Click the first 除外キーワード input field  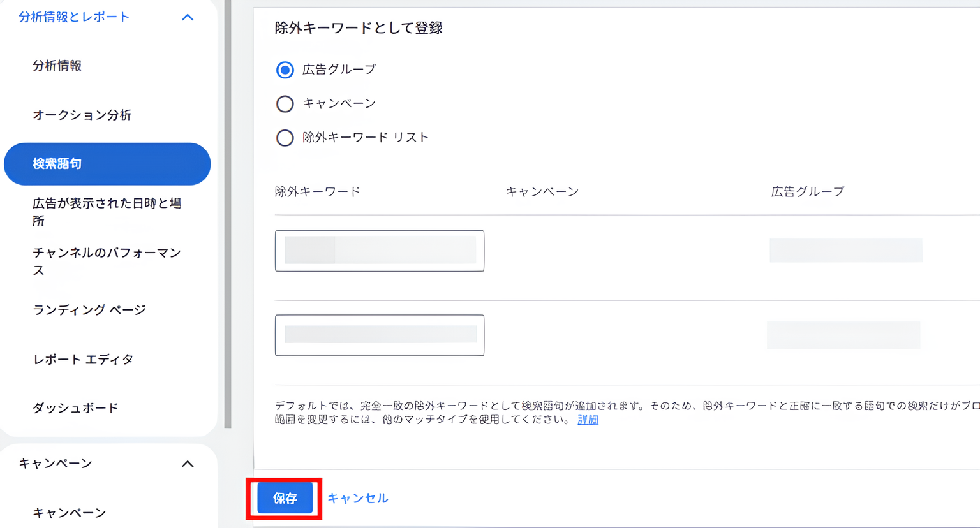[x=379, y=251]
